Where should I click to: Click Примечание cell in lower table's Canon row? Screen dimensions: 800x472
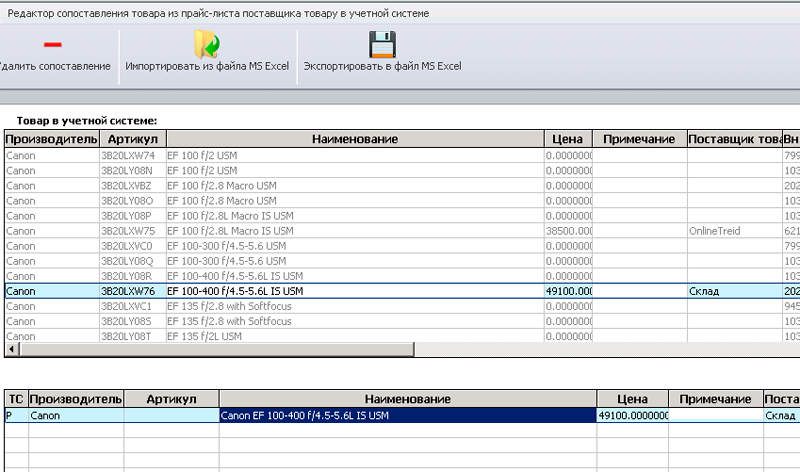click(x=715, y=415)
